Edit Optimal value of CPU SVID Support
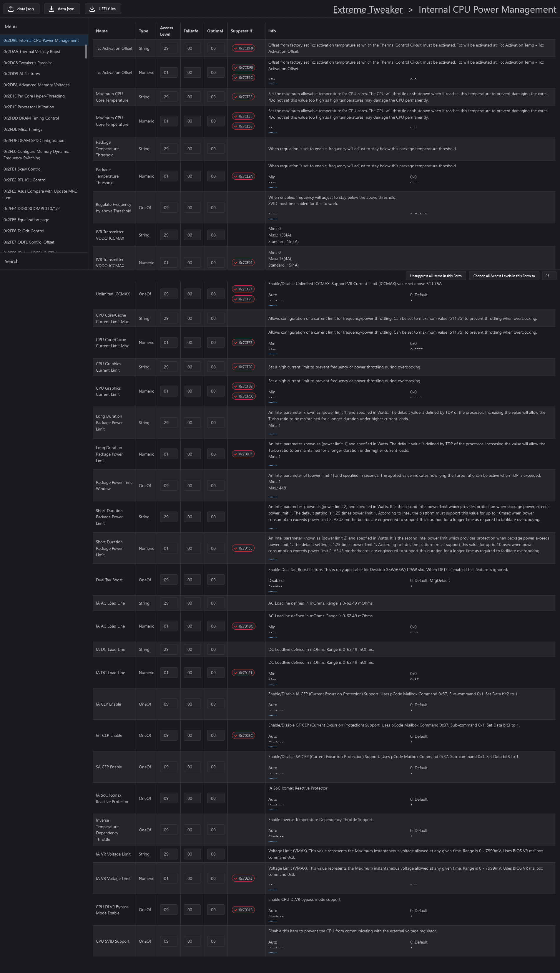560x973 pixels. tap(215, 941)
